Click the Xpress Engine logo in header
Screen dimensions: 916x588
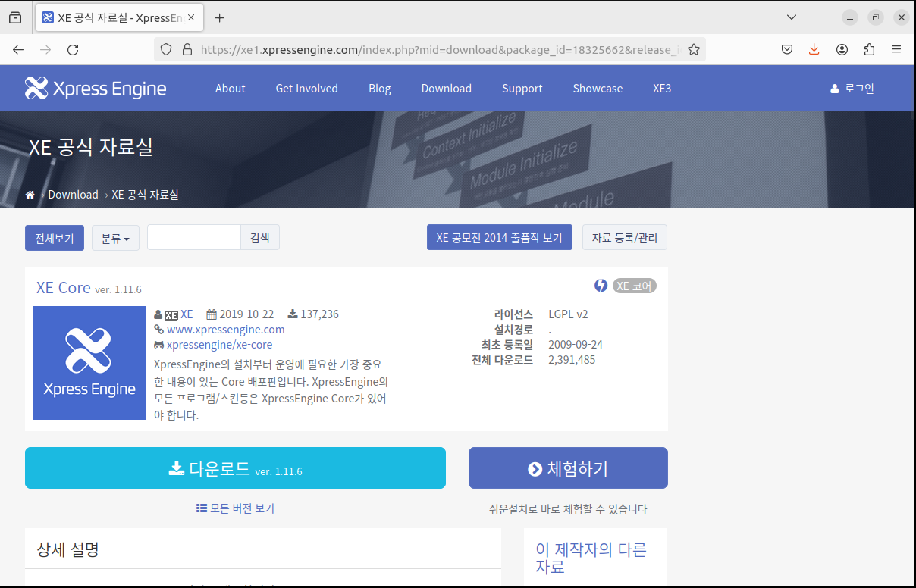[x=96, y=88]
